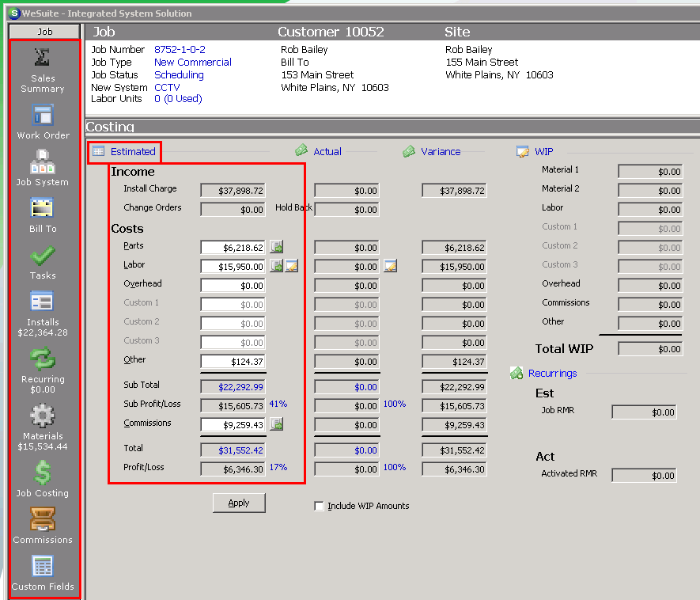The height and width of the screenshot is (600, 700).
Task: Click the Actual section heading
Action: tap(327, 151)
